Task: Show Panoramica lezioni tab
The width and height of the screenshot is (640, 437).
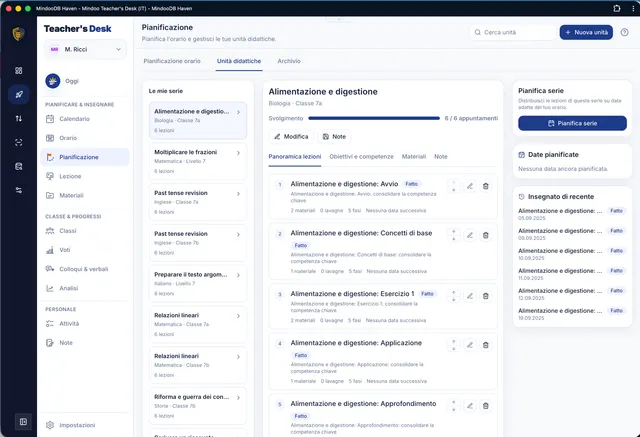Action: (x=295, y=157)
